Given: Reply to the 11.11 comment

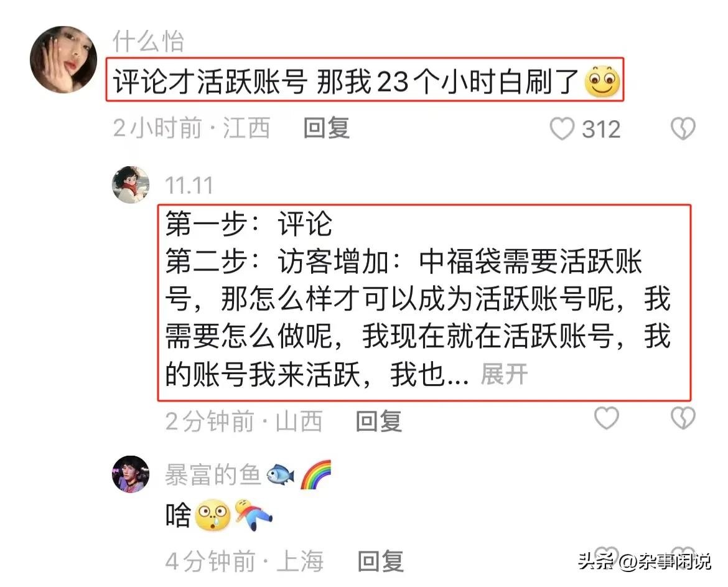Looking at the screenshot, I should coord(379,421).
